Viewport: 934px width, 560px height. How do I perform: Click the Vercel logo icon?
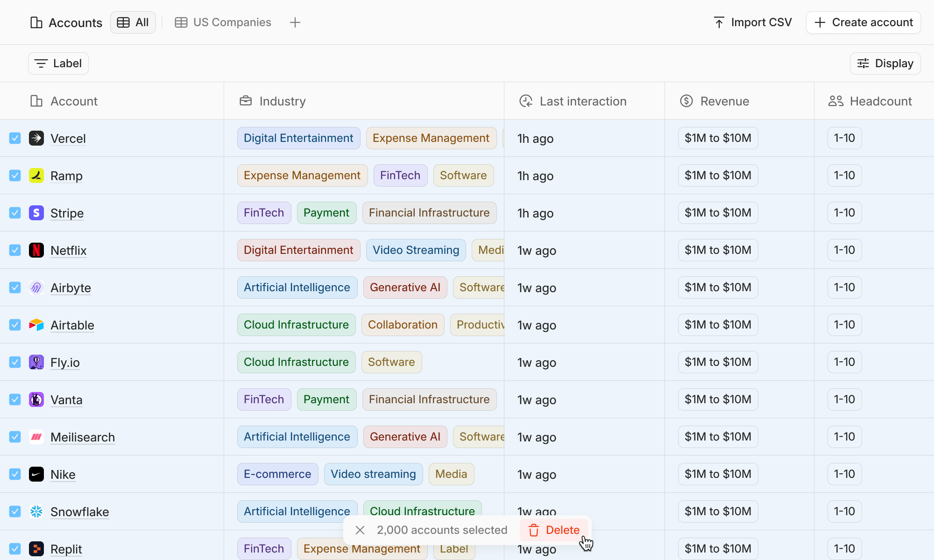click(x=36, y=138)
